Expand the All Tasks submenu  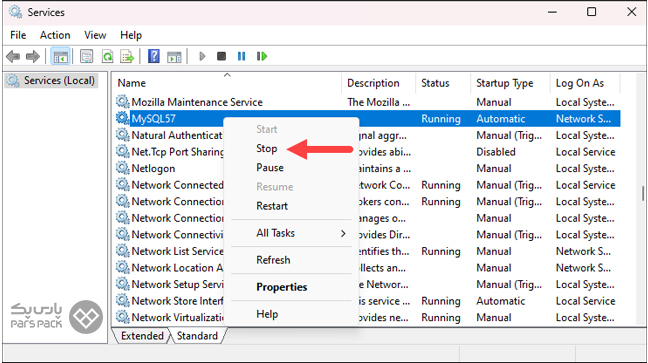coord(291,233)
